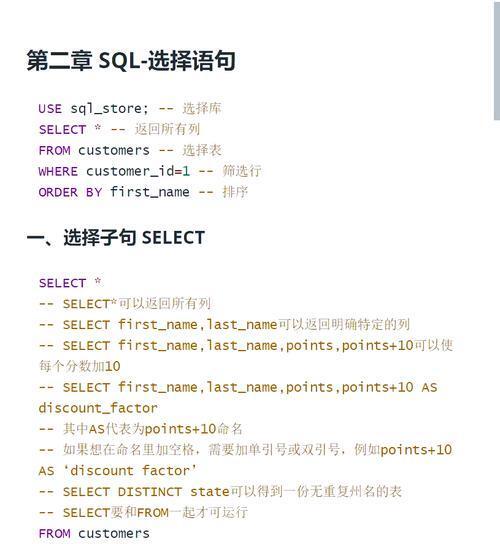500x544 pixels.
Task: Click the WHERE customer_id=1 line
Action: tap(150, 171)
